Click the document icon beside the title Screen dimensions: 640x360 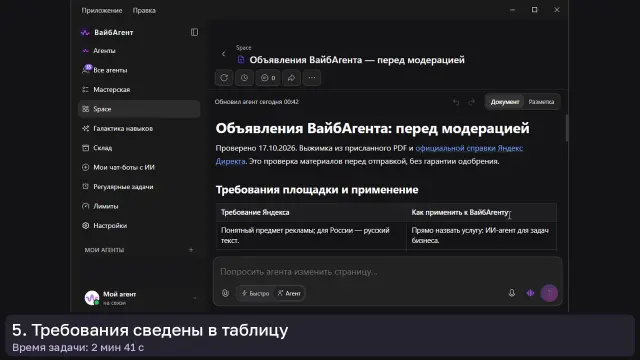coord(241,60)
